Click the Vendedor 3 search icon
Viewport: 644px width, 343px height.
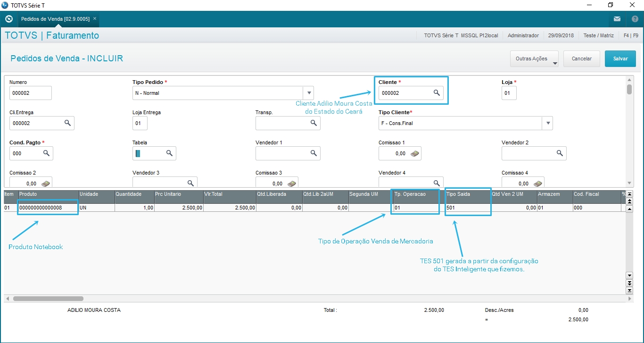click(191, 183)
